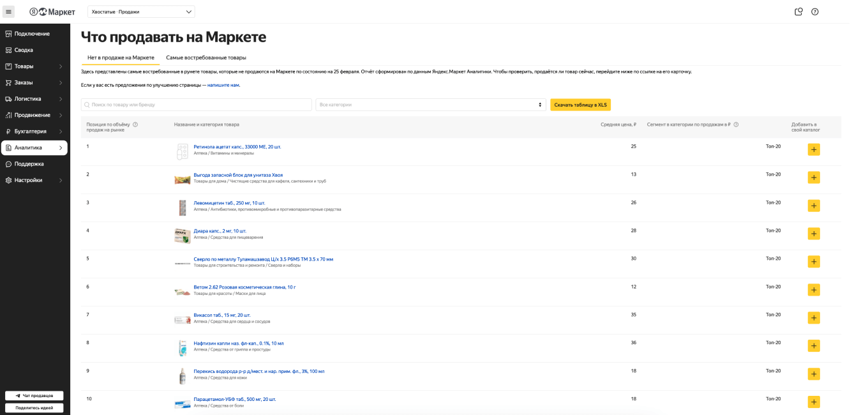The width and height of the screenshot is (868, 415).
Task: Open the Все категории dropdown filter
Action: [x=431, y=105]
